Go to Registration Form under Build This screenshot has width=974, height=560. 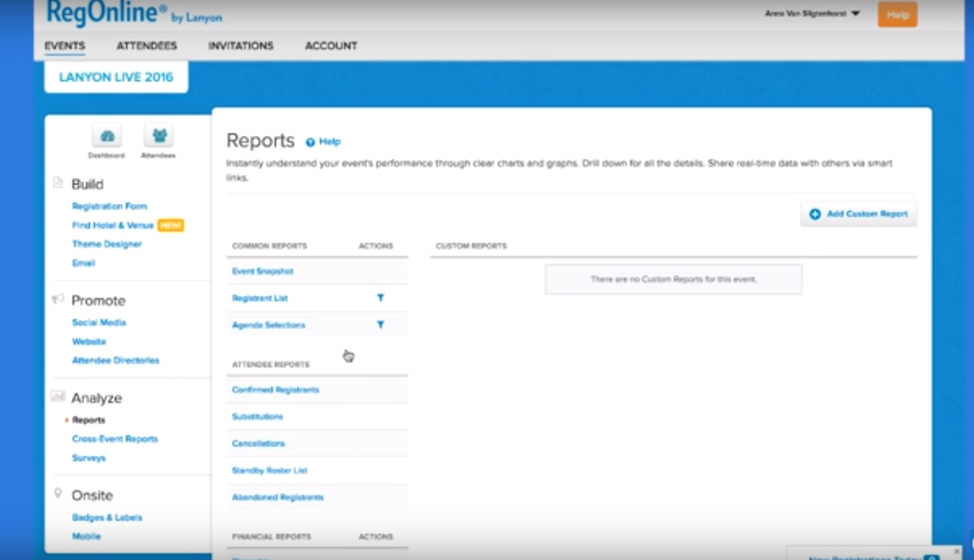[x=109, y=206]
